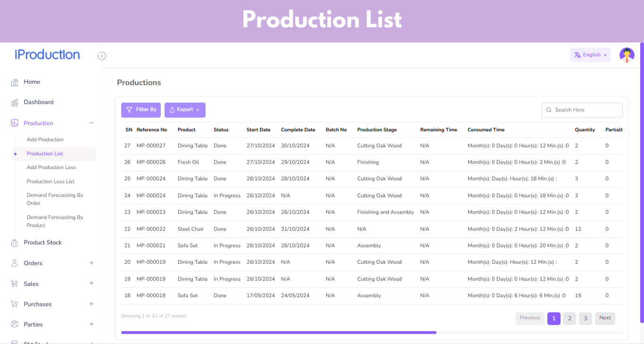
Task: Click the Sales cart icon
Action: click(x=15, y=284)
